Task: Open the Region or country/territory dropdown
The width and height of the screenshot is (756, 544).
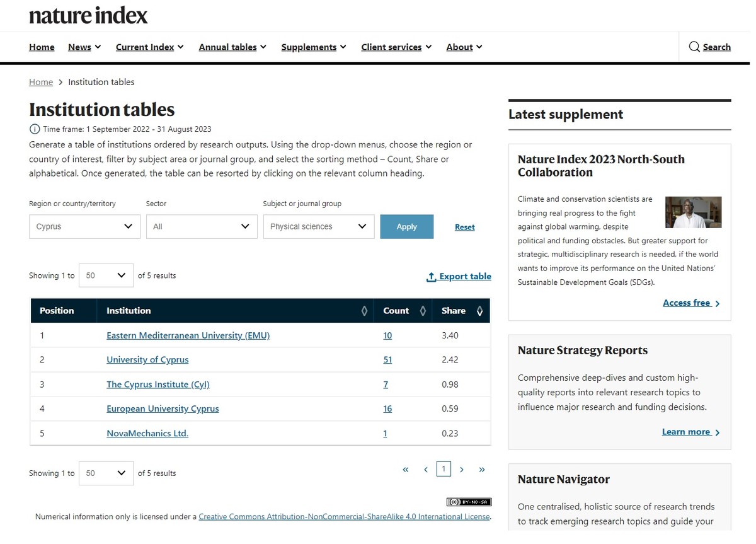Action: [x=84, y=226]
